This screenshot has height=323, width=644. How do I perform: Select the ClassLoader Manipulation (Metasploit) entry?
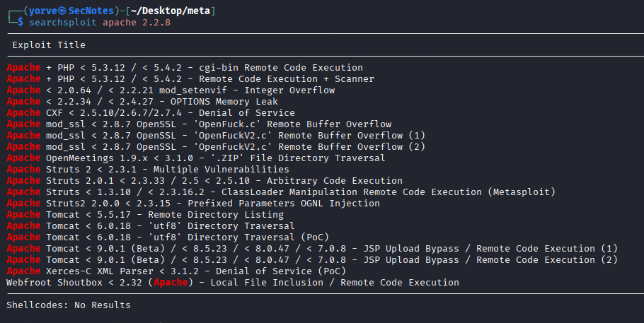tap(281, 192)
